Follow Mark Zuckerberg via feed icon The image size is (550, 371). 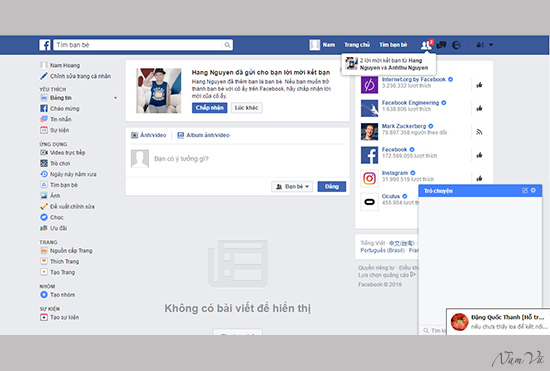pyautogui.click(x=479, y=132)
